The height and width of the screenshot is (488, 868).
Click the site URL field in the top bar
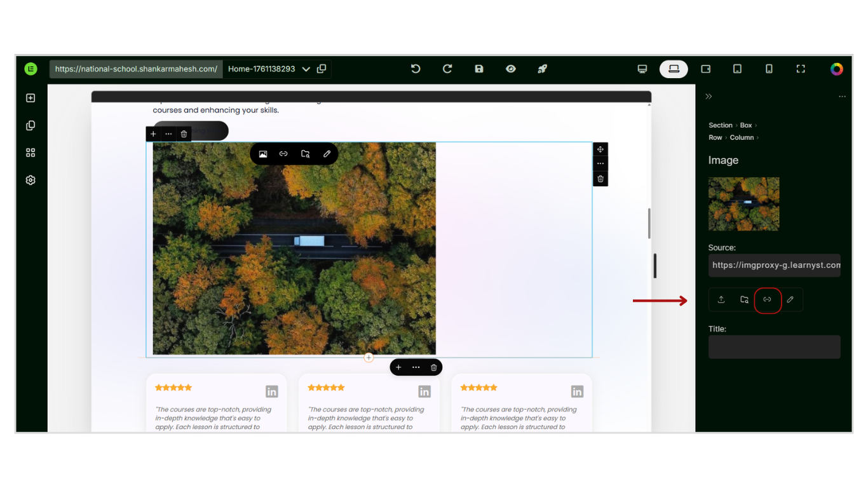click(x=136, y=69)
